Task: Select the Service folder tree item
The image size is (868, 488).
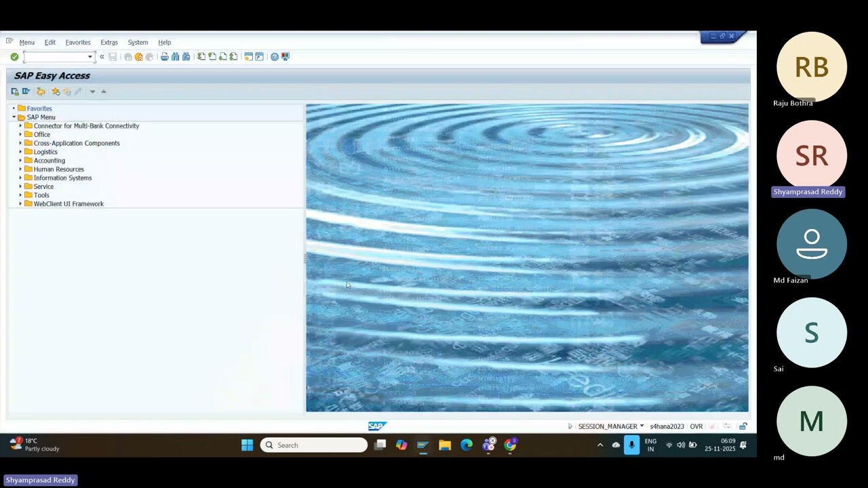Action: coord(43,186)
